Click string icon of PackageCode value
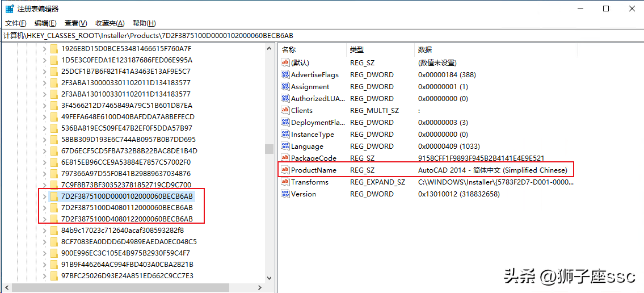 (285, 158)
